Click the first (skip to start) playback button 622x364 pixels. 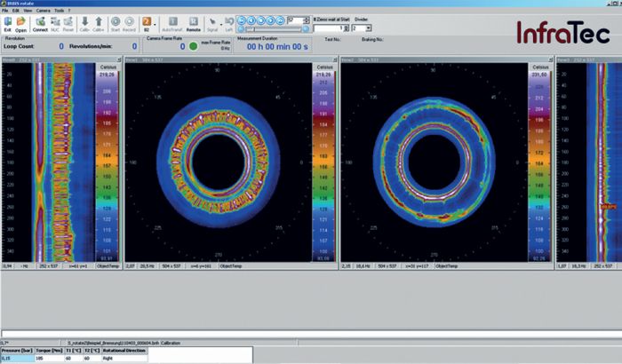[241, 20]
